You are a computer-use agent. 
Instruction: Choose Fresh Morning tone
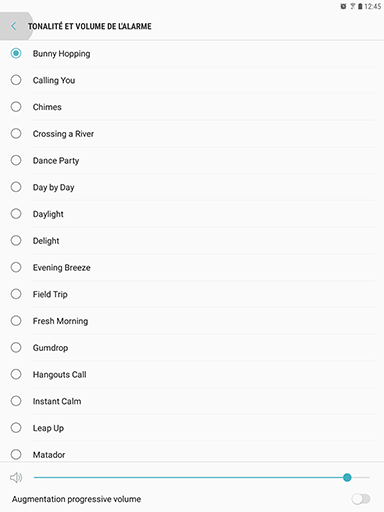[x=192, y=321]
